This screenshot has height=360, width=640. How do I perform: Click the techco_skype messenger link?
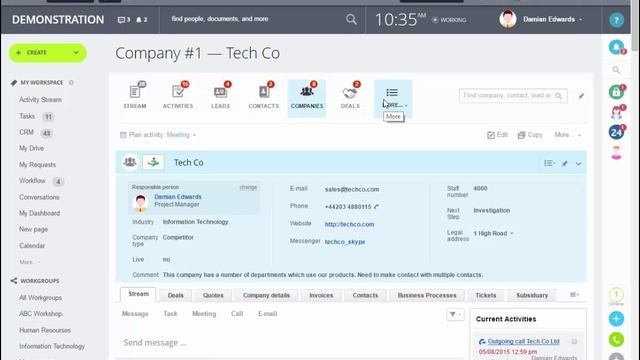(x=345, y=242)
